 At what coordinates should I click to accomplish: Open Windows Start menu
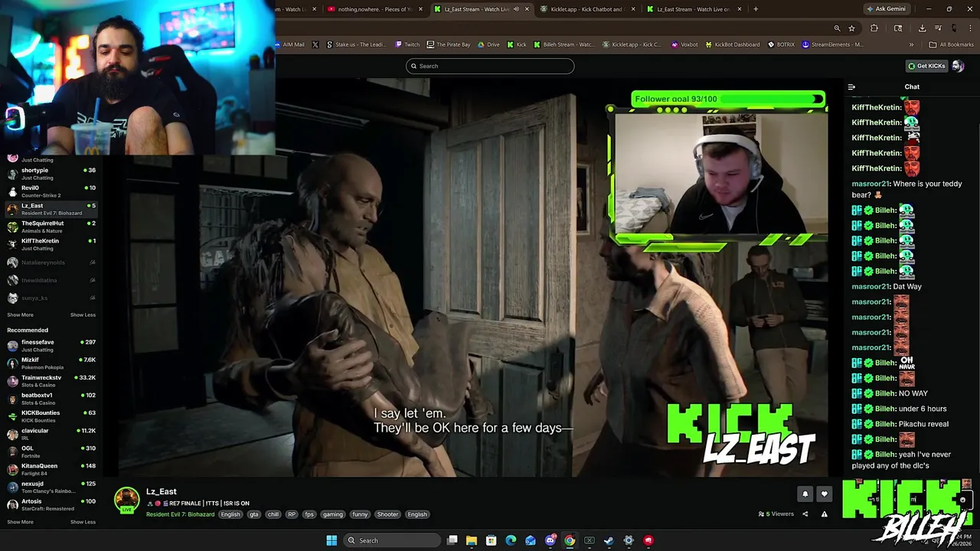[332, 540]
